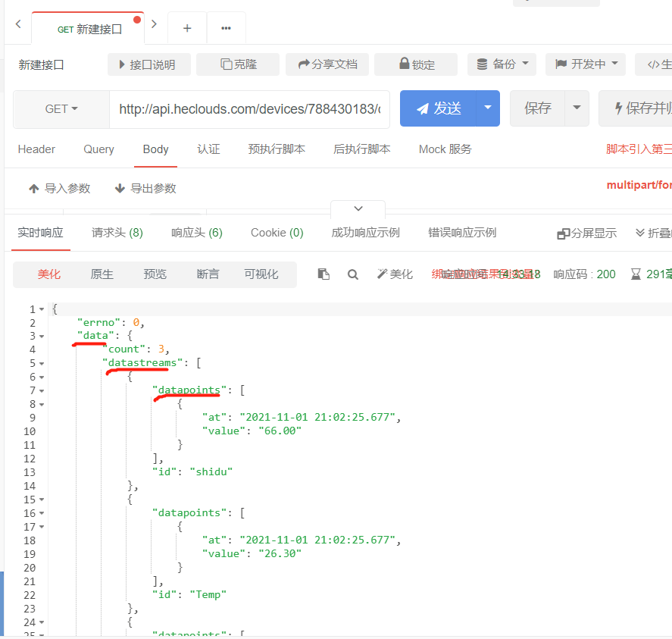The width and height of the screenshot is (672, 639).
Task: Open the tab more options ellipsis
Action: click(226, 28)
